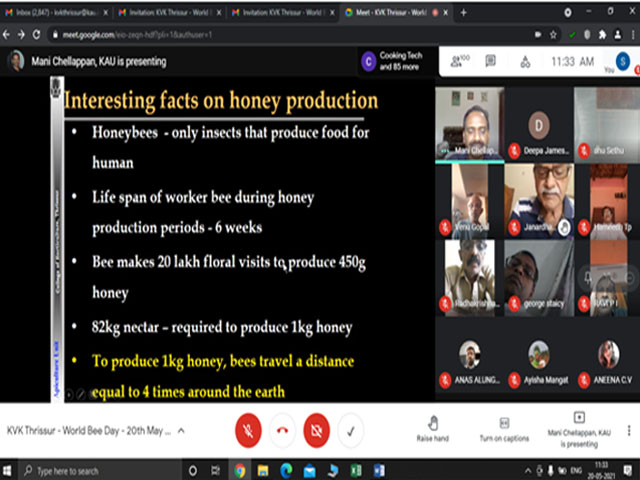Open Chrome from the Windows taskbar
The image size is (640, 480).
(x=240, y=471)
